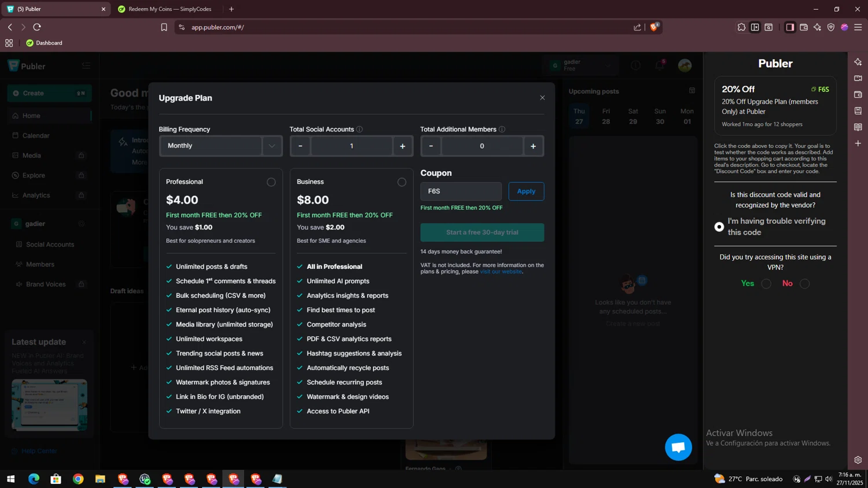Open Brave VPN shield icon
The height and width of the screenshot is (488, 868).
pos(831,27)
